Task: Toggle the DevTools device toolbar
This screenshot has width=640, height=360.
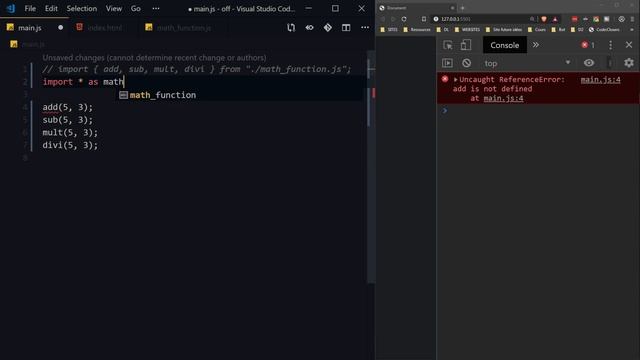Action: pyautogui.click(x=466, y=45)
